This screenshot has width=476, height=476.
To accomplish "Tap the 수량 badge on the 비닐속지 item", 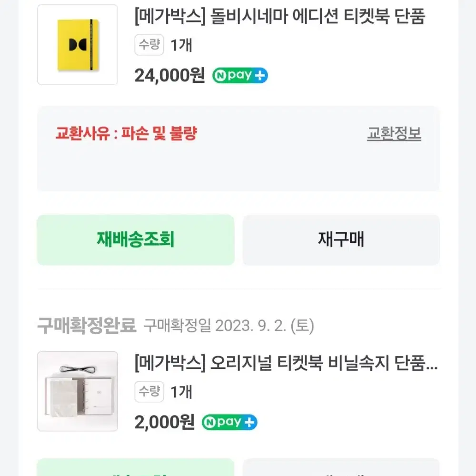I will click(x=149, y=392).
